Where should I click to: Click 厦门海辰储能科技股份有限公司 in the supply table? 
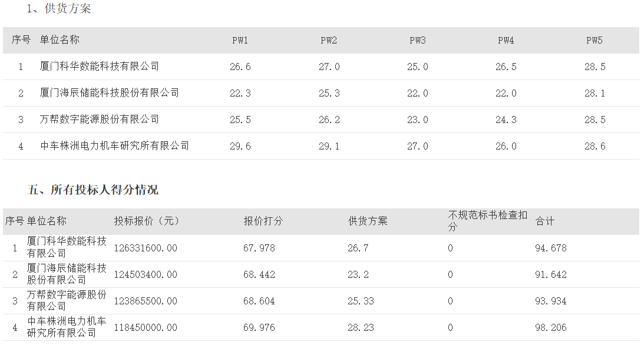click(109, 93)
